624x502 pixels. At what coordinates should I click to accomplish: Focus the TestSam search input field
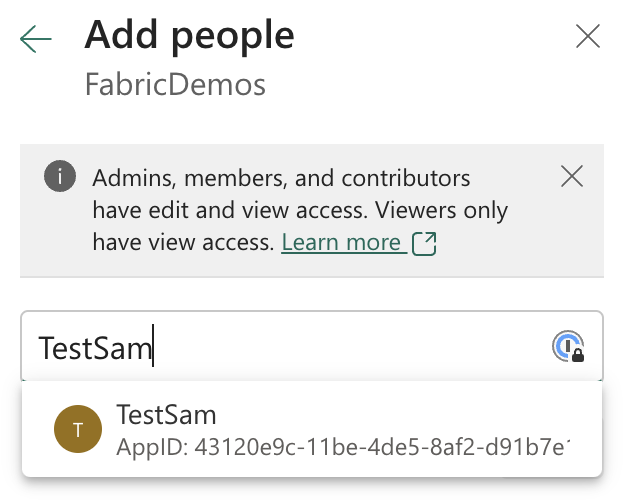pos(312,346)
